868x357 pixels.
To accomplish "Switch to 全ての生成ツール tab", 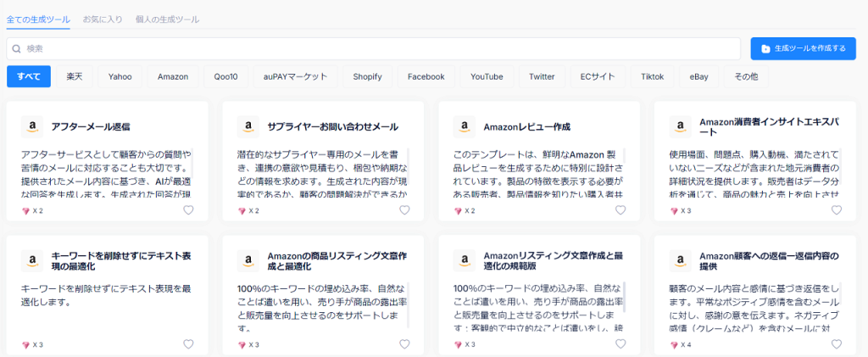I will point(38,20).
